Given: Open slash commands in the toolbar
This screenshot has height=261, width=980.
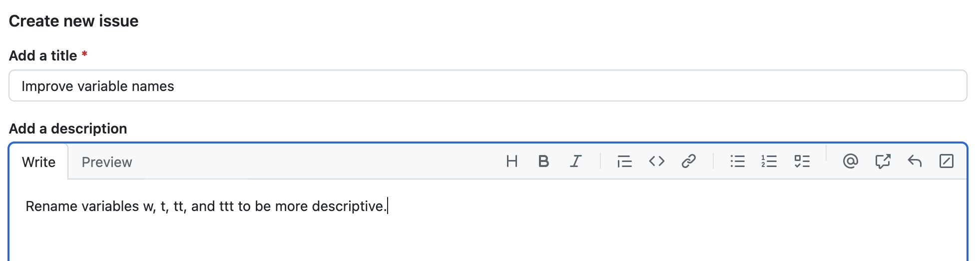Looking at the screenshot, I should pyautogui.click(x=947, y=161).
